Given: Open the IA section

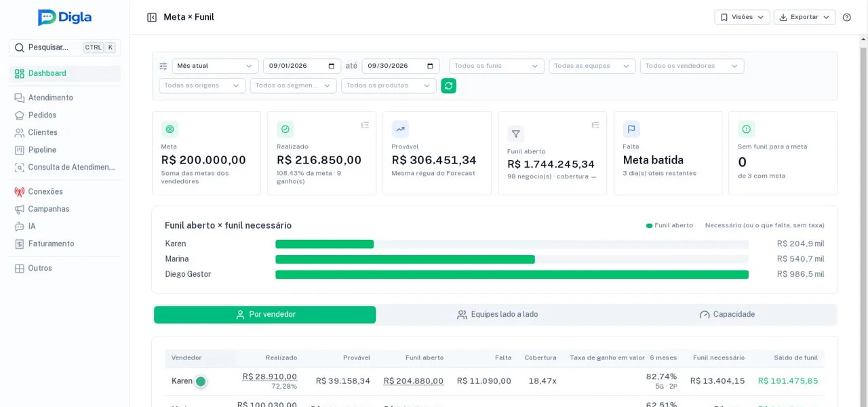Looking at the screenshot, I should tap(65, 227).
